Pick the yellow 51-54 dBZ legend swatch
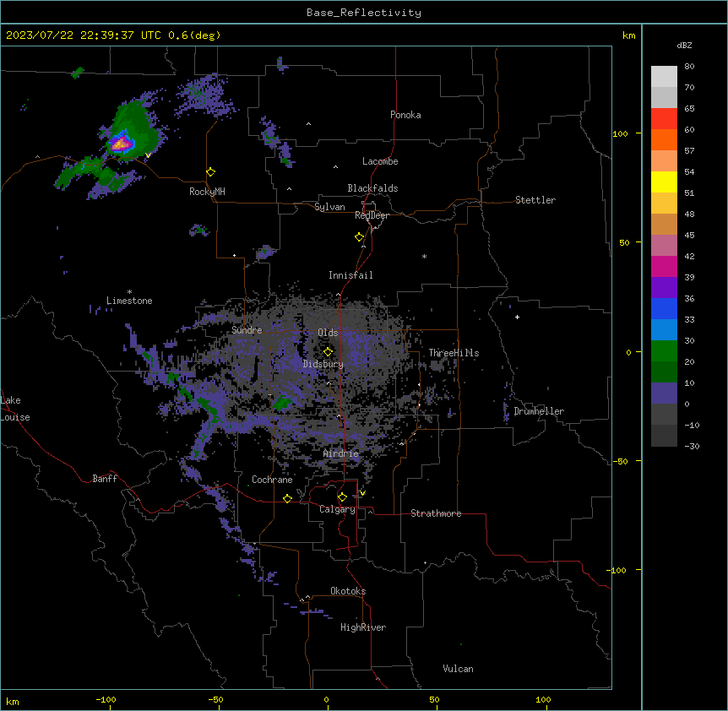The height and width of the screenshot is (711, 728). (664, 182)
